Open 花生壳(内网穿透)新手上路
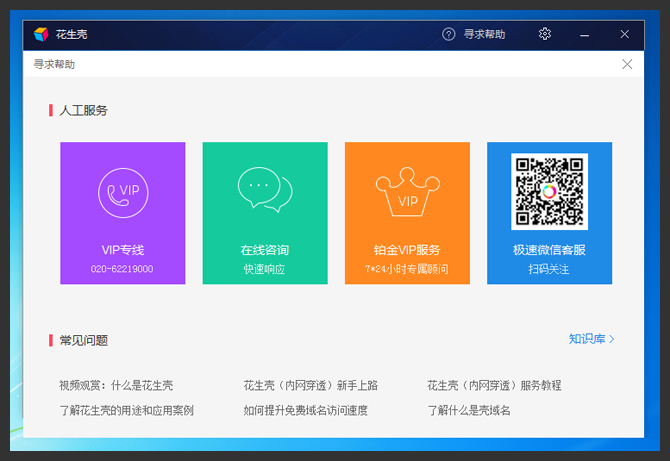Viewport: 670px width, 461px height. 311,385
